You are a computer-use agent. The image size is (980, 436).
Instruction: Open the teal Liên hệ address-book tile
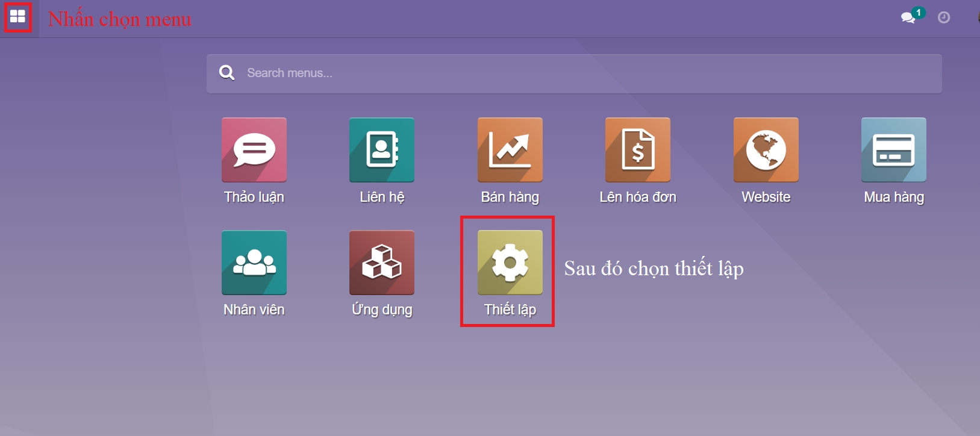pos(382,150)
